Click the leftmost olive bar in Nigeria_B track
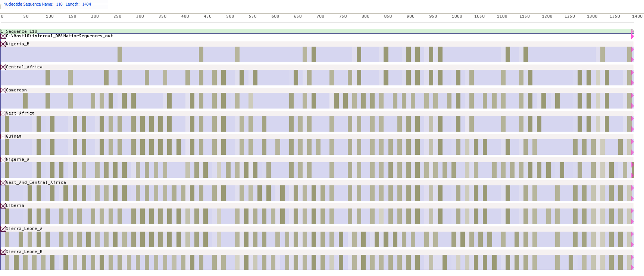 (x=120, y=54)
